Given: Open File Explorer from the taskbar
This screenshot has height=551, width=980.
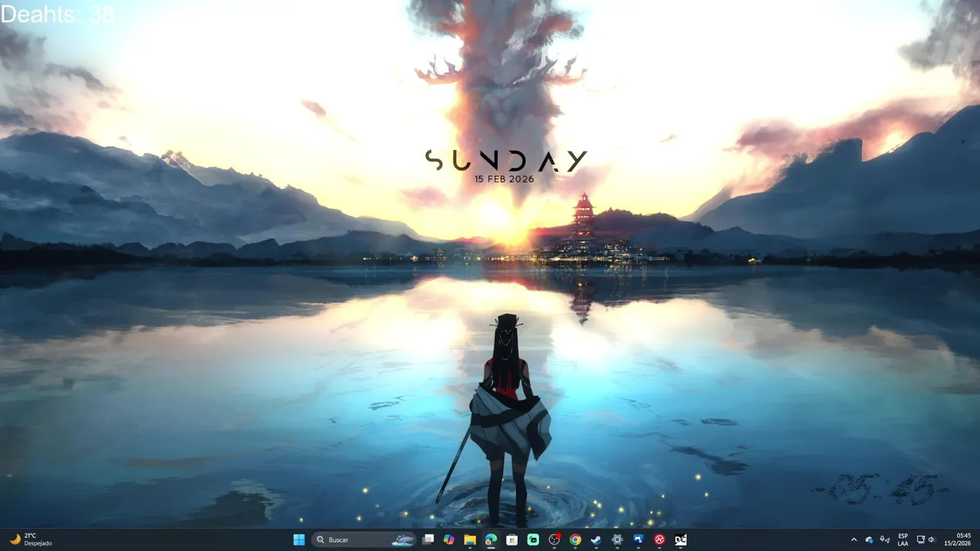Looking at the screenshot, I should pos(470,540).
